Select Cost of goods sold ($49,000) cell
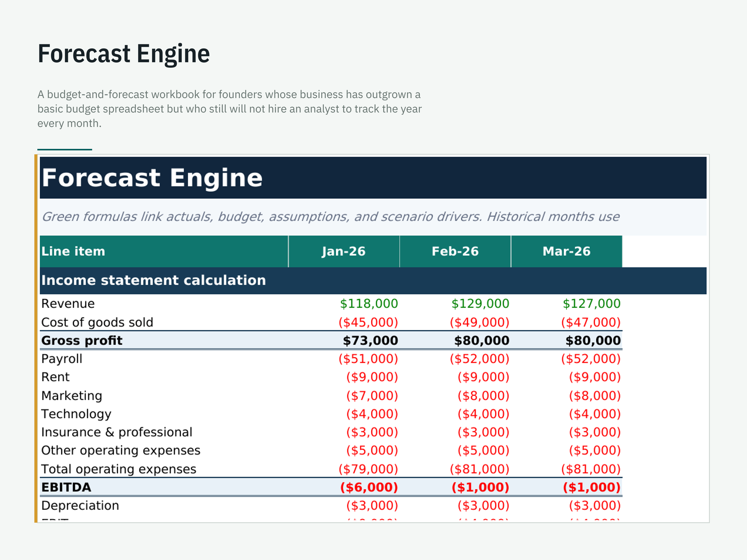 pyautogui.click(x=480, y=322)
